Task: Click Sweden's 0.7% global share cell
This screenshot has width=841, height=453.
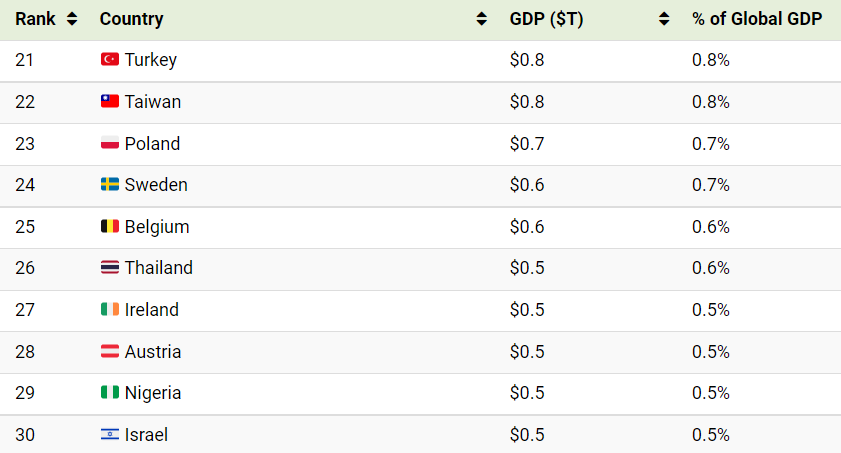Action: click(711, 185)
